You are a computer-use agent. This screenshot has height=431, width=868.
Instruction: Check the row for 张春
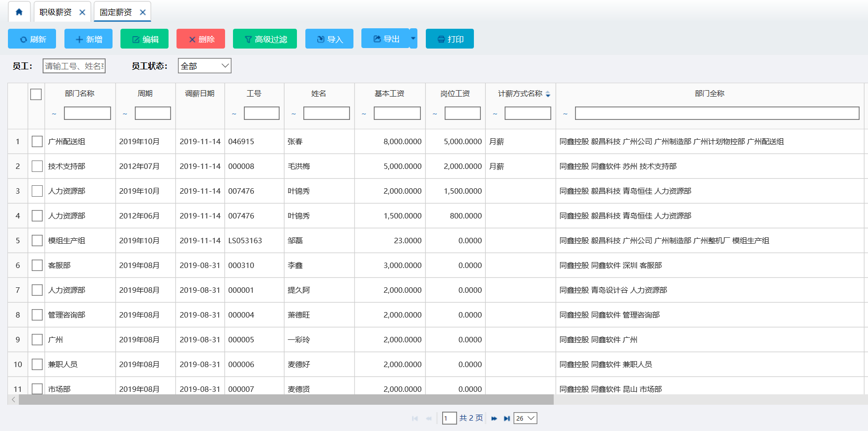tap(37, 142)
